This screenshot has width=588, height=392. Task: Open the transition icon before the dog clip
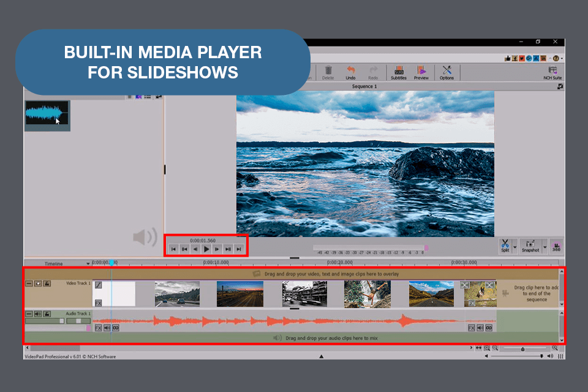click(465, 285)
